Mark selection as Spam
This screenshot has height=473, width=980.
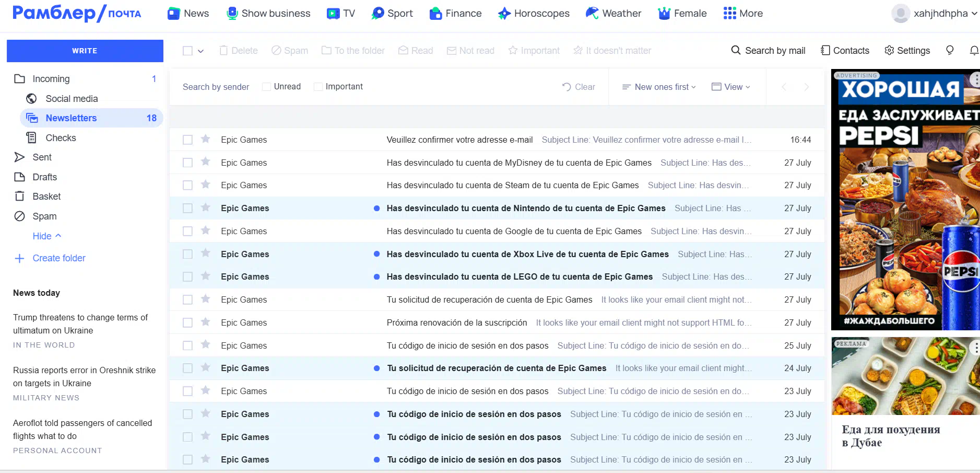coord(290,51)
